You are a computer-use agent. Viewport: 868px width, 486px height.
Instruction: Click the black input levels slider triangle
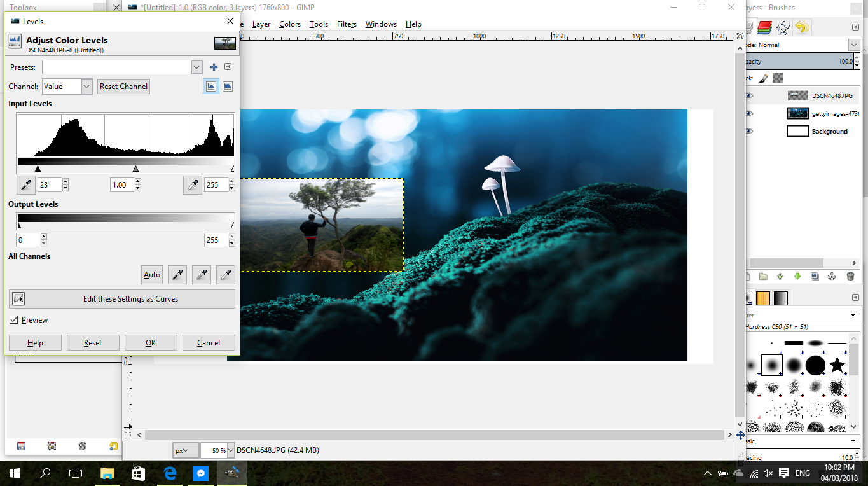[x=38, y=169]
